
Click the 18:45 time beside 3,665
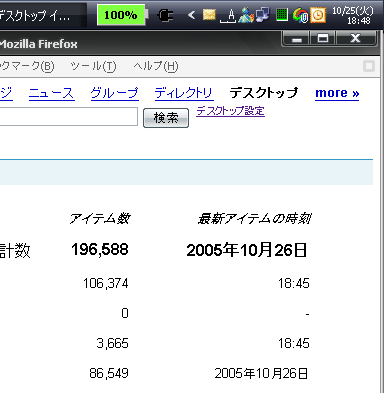click(x=294, y=343)
